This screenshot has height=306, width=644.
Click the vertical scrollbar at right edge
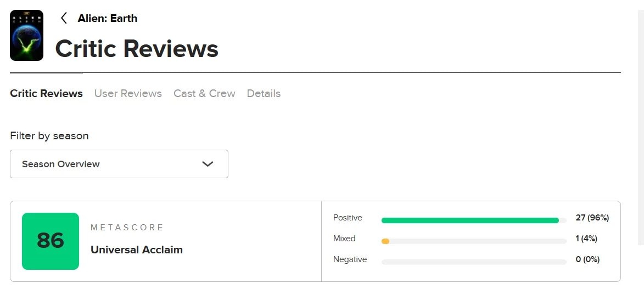(641, 128)
